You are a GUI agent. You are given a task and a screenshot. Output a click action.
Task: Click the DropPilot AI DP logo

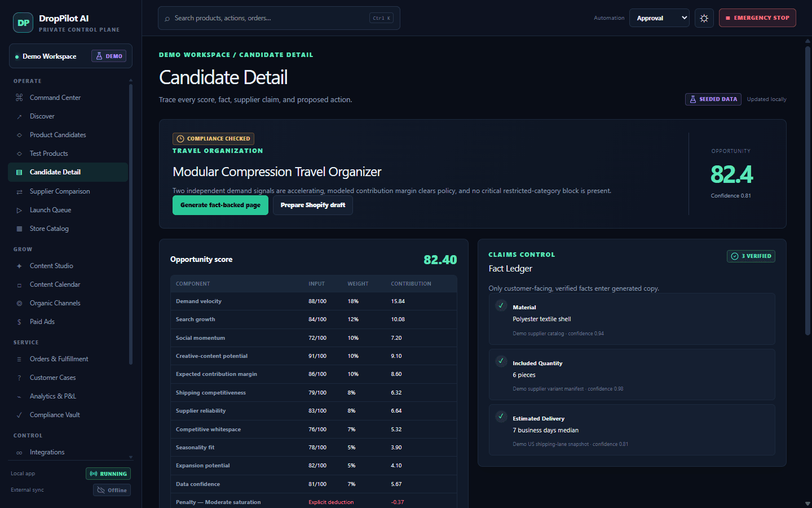(x=23, y=23)
